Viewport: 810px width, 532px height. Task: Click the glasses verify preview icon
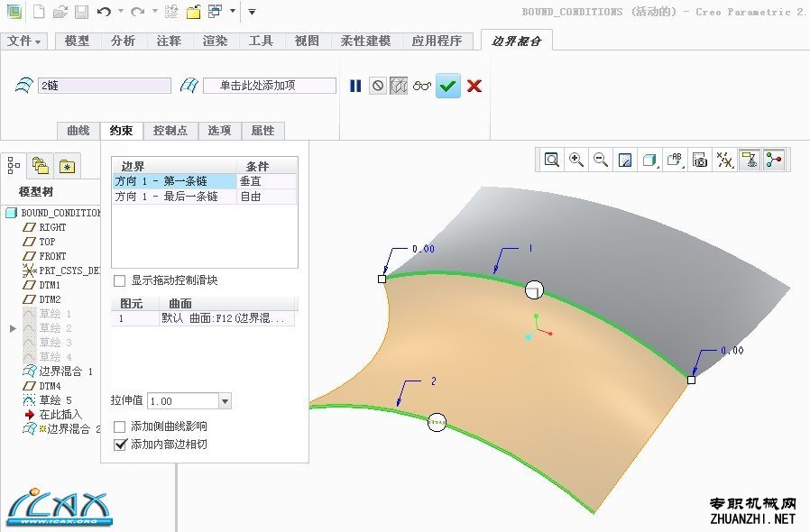pyautogui.click(x=421, y=86)
